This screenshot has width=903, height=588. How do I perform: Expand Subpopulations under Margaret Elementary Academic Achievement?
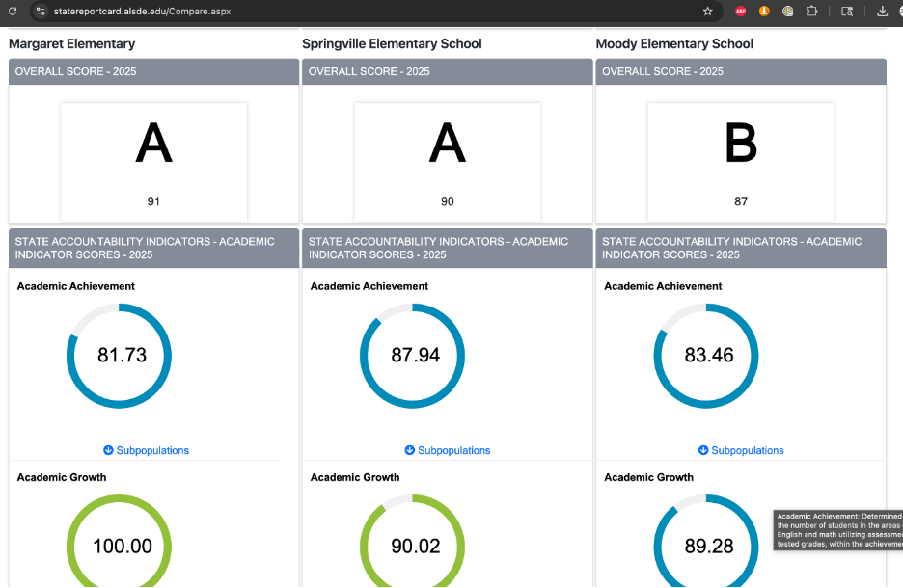[x=146, y=450]
